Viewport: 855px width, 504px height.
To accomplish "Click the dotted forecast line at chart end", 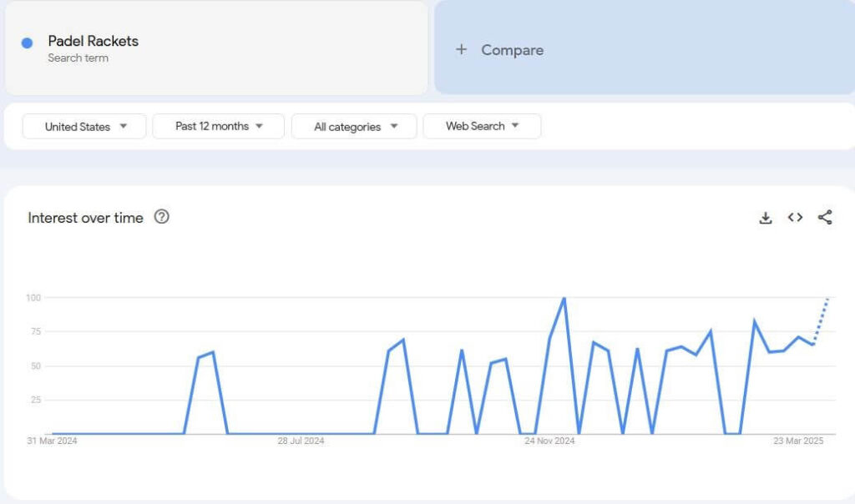I will point(822,320).
